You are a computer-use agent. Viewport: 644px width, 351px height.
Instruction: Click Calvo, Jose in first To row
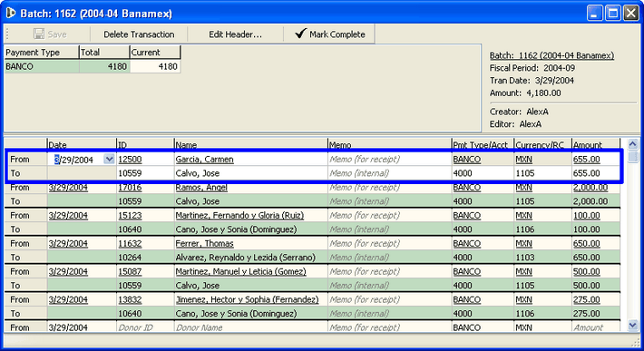pos(198,173)
